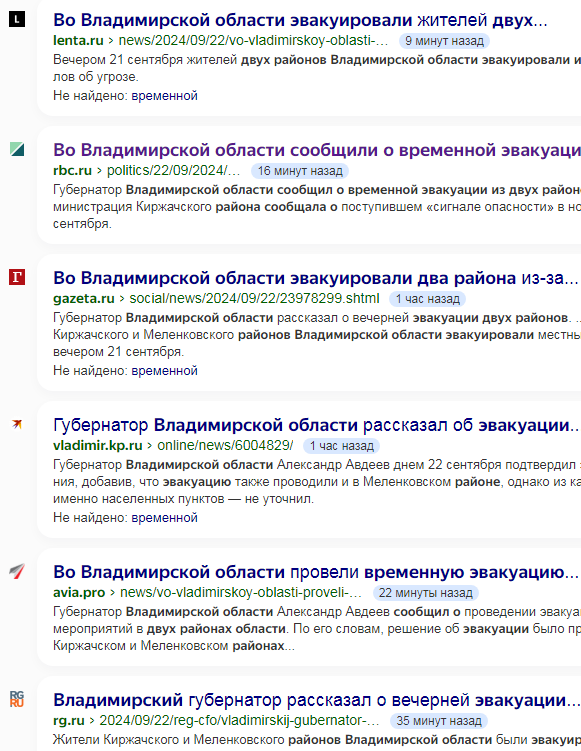Image resolution: width=581 pixels, height=751 pixels.
Task: Open rg.ru headline about evening evacuation
Action: pyautogui.click(x=316, y=700)
